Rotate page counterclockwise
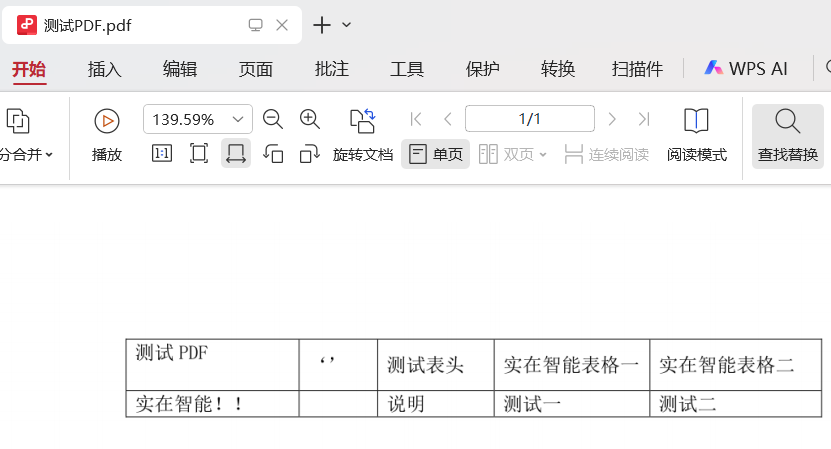The height and width of the screenshot is (449, 831). pyautogui.click(x=273, y=154)
